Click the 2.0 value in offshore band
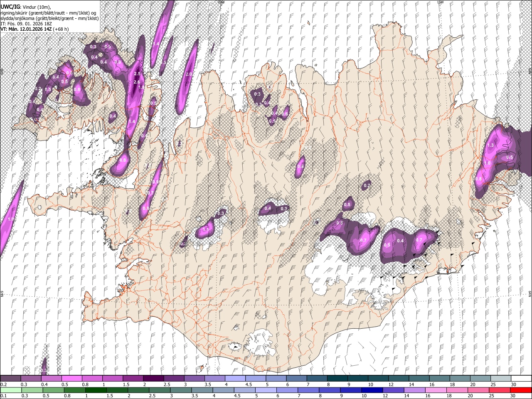The image size is (532, 399). [188, 74]
